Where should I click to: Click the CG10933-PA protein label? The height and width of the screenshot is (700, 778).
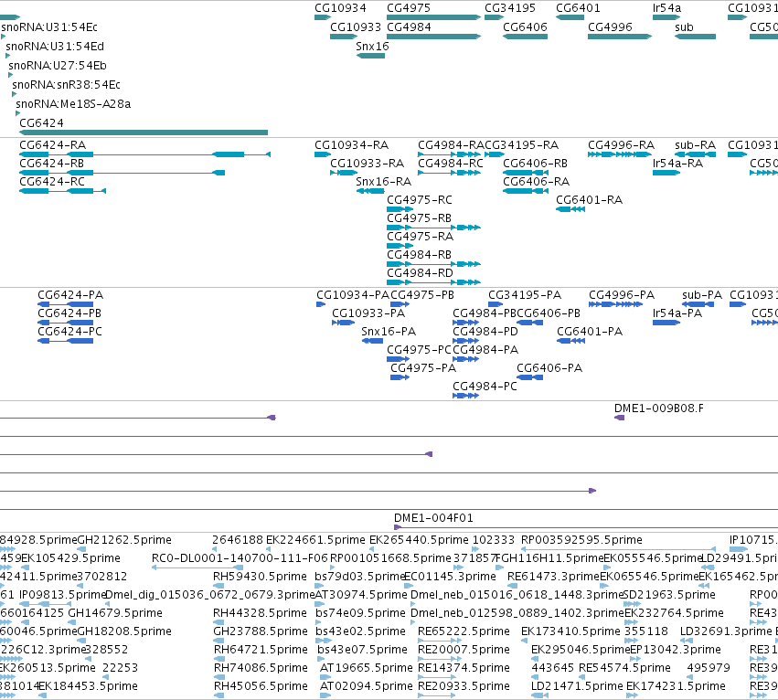(368, 313)
